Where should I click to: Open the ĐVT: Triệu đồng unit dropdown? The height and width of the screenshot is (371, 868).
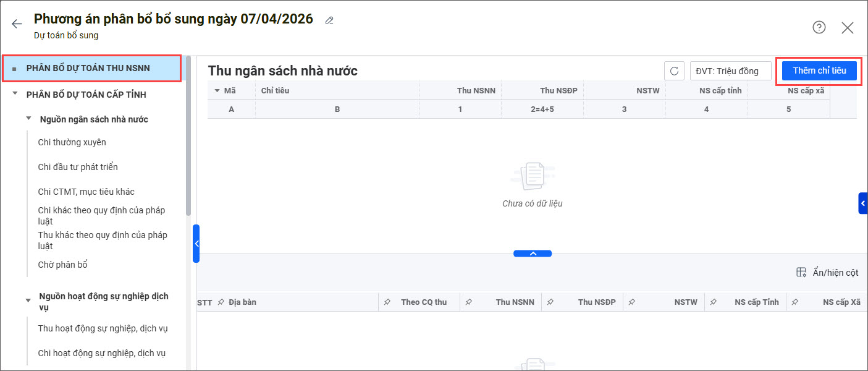pos(731,71)
